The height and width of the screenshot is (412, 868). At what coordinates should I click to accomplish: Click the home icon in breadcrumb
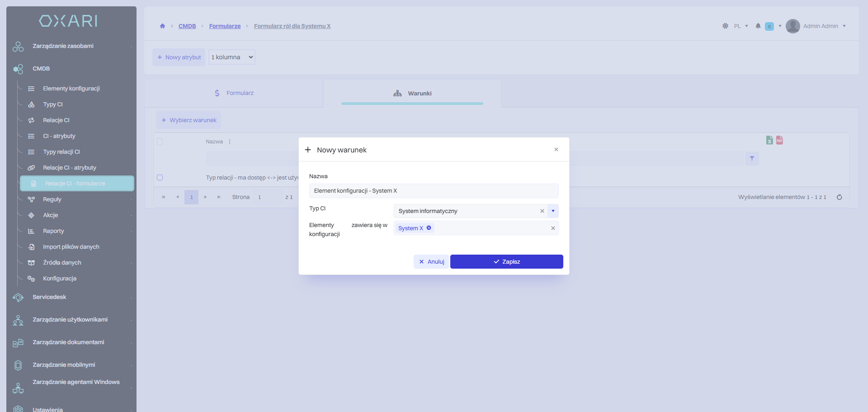click(x=162, y=26)
